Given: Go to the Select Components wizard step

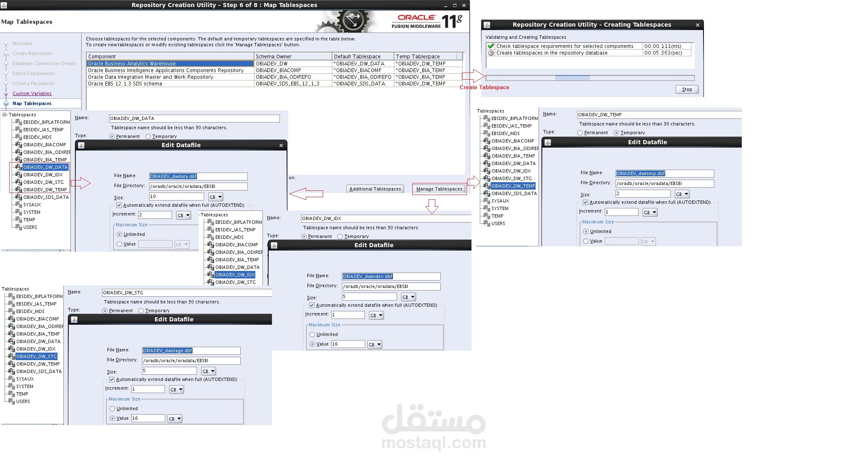Looking at the screenshot, I should pyautogui.click(x=34, y=73).
